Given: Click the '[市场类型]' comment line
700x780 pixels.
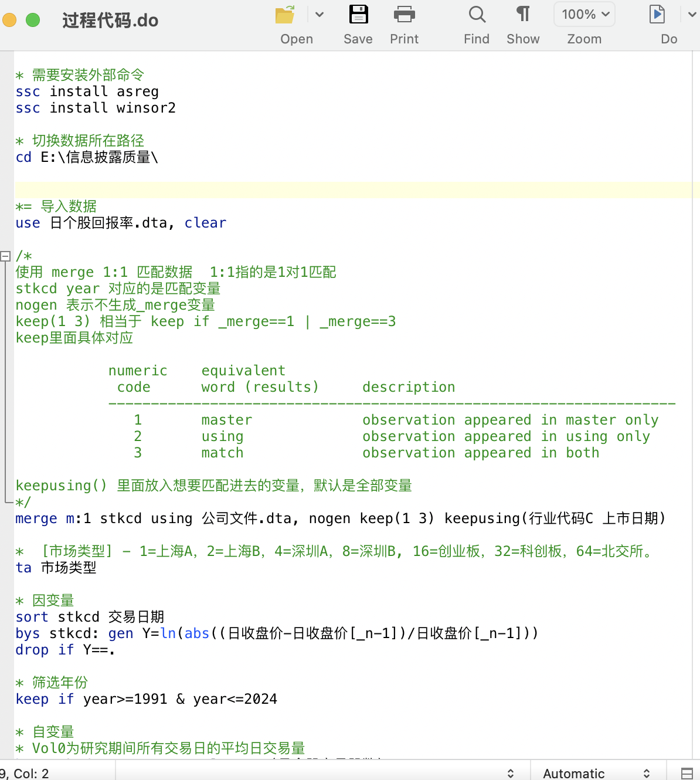Looking at the screenshot, I should tap(335, 551).
